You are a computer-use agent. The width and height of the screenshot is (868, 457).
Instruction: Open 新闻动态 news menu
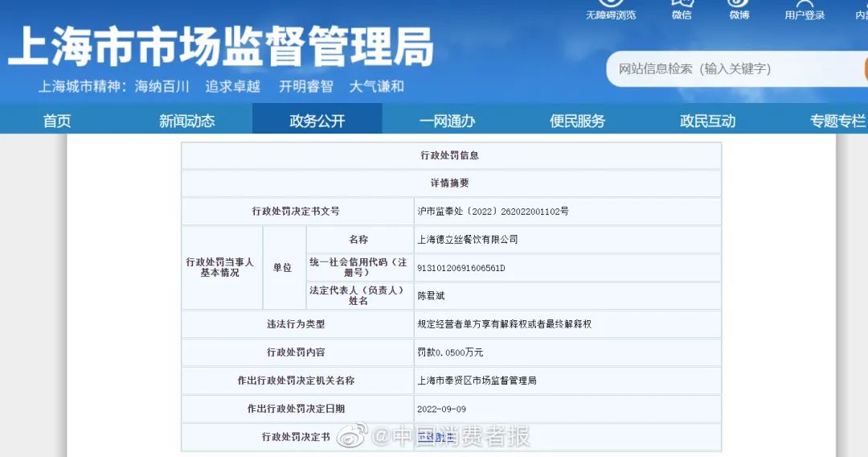tap(187, 121)
